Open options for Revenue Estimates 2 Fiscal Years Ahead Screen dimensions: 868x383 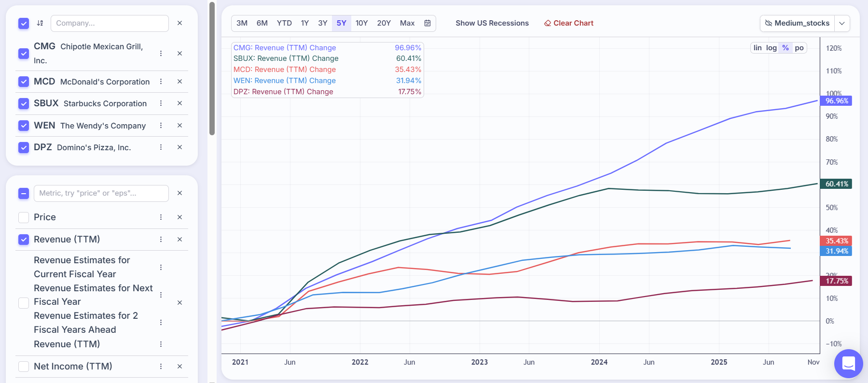tap(161, 323)
